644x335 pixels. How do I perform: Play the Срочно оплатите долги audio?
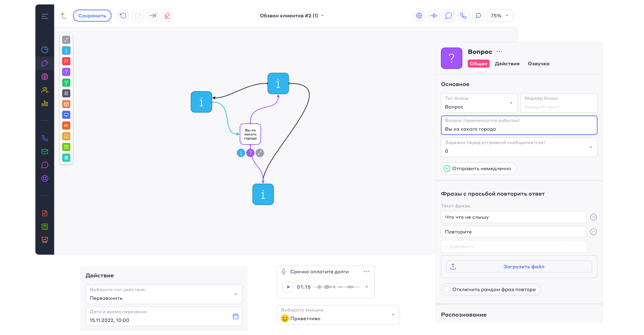pyautogui.click(x=288, y=287)
